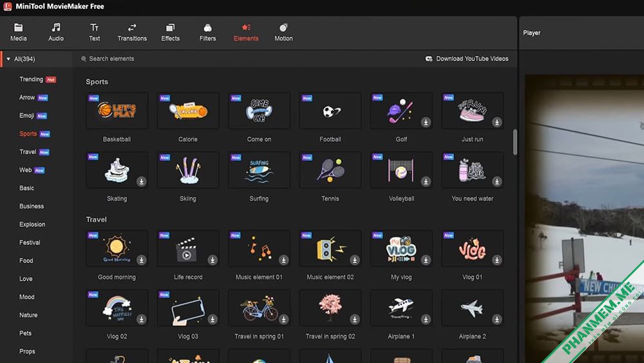The image size is (644, 363).
Task: Select the Basketball element thumbnail
Action: pos(117,111)
